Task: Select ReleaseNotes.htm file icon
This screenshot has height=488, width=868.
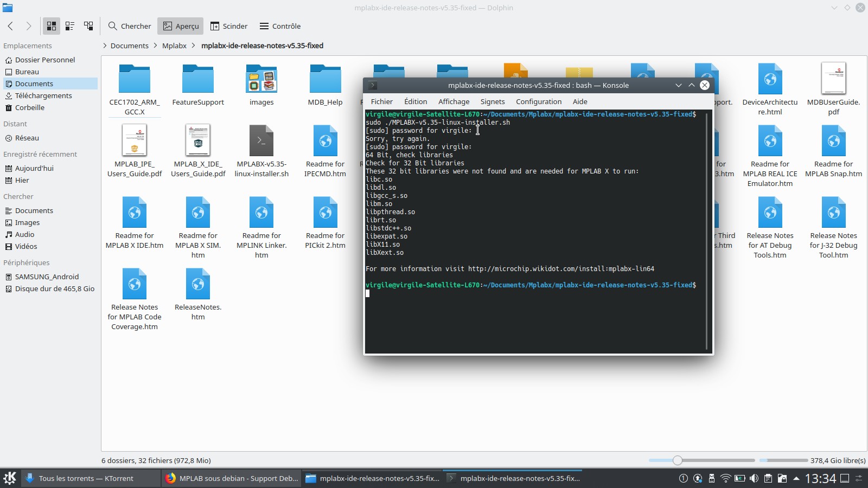Action: (198, 284)
